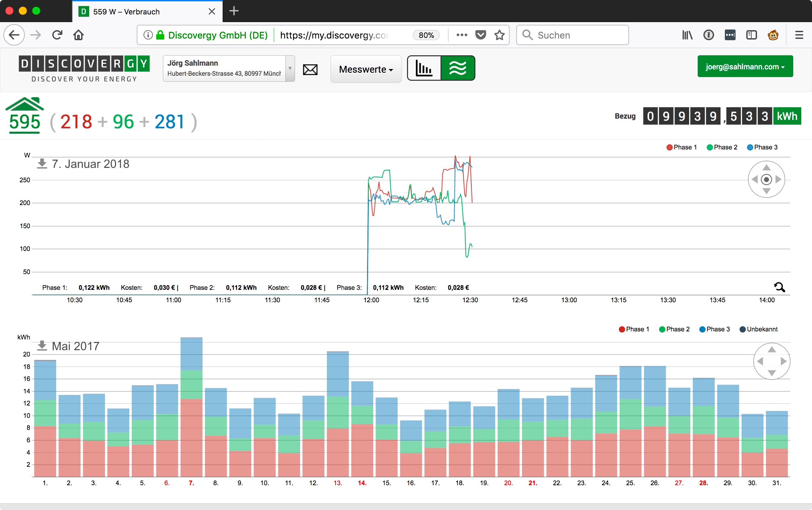Click the 80% zoom level indicator
This screenshot has width=812, height=510.
point(426,35)
